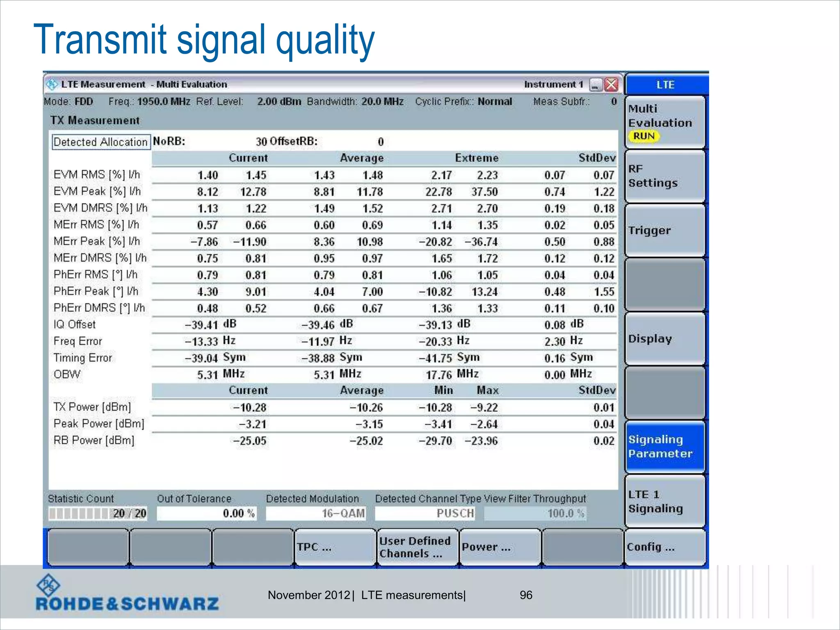Click View Filter Throughput 100.0 % bar
This screenshot has height=630, width=840.
(x=535, y=514)
